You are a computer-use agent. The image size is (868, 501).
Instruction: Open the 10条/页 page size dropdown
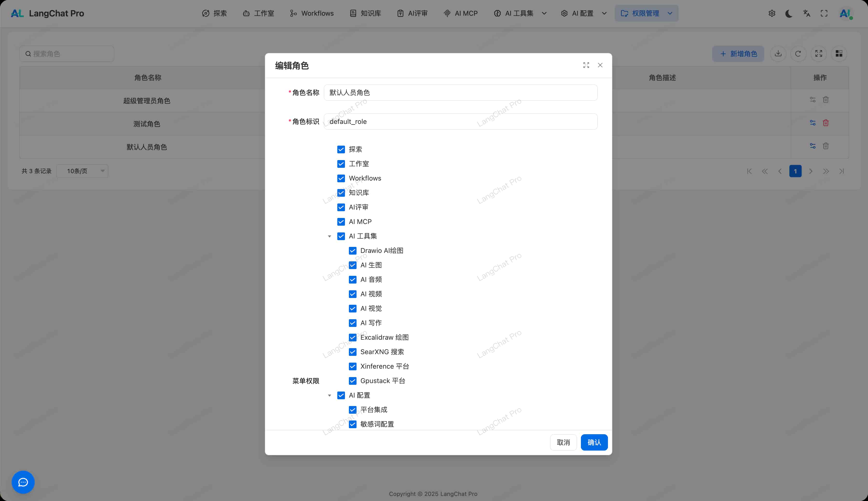click(82, 171)
